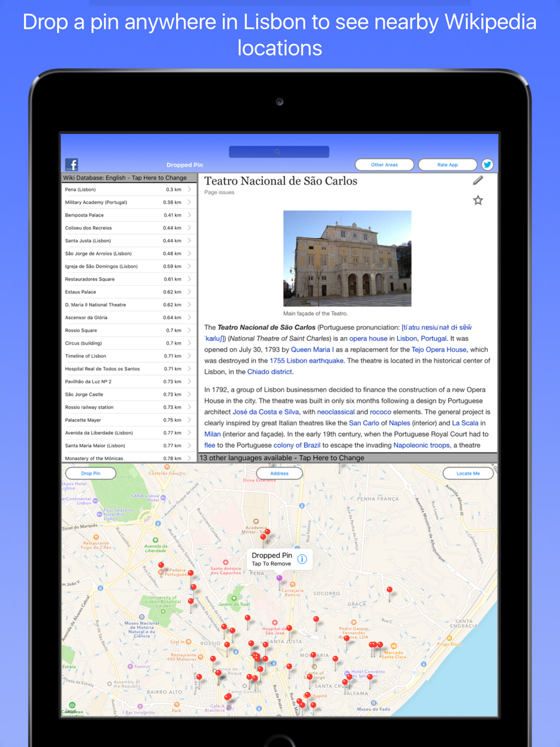This screenshot has height=747, width=560.
Task: Open the Facebook icon
Action: [x=72, y=164]
